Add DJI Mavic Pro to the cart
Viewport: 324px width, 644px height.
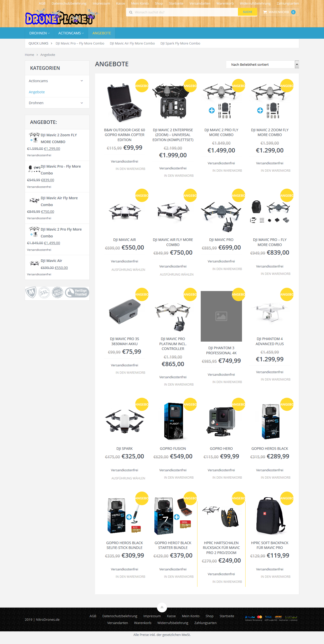point(227,269)
